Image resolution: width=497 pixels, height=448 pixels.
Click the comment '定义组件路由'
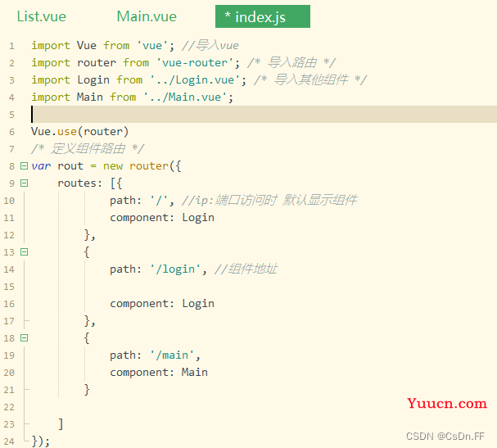(x=88, y=149)
